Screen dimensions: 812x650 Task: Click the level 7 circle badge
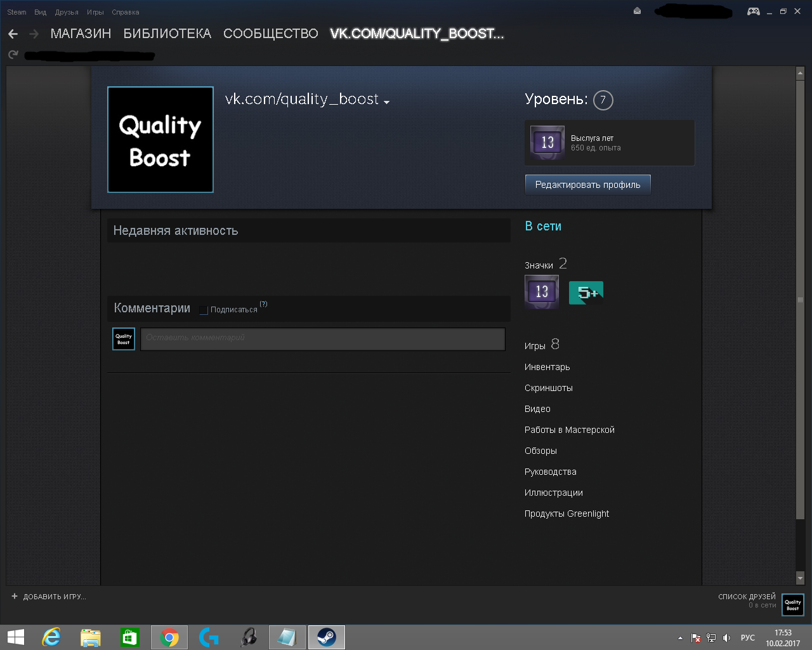(x=603, y=100)
